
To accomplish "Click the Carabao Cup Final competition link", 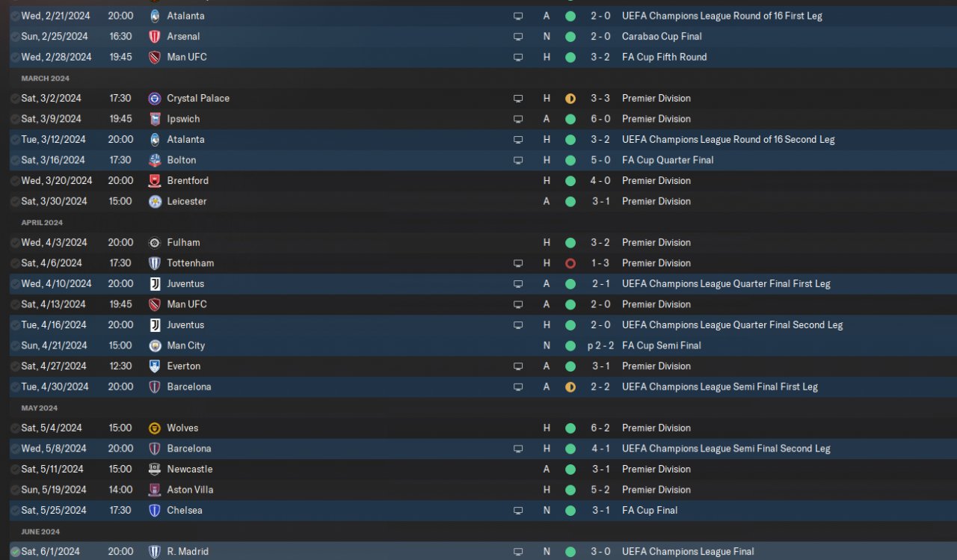I will [x=662, y=37].
